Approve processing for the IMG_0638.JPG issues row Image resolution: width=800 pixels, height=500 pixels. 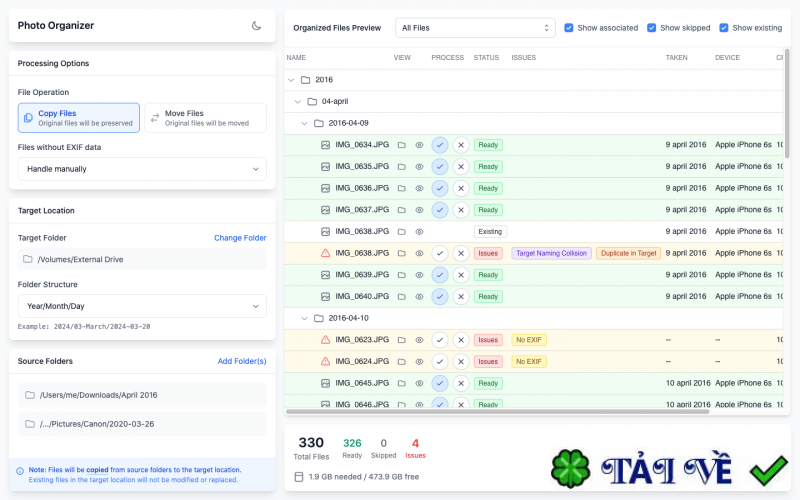440,253
